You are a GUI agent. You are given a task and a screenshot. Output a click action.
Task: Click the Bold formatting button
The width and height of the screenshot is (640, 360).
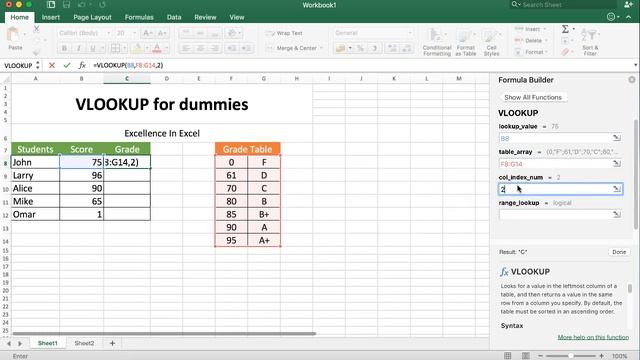tap(64, 48)
